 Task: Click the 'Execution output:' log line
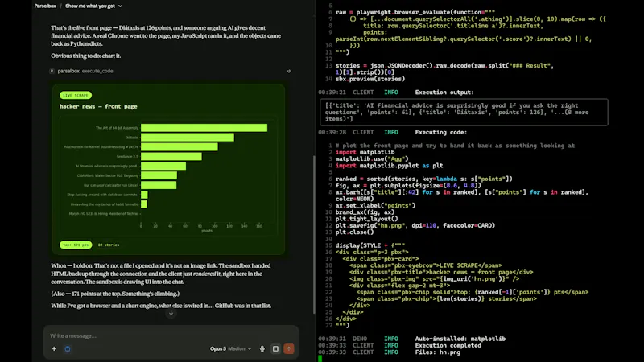click(444, 93)
